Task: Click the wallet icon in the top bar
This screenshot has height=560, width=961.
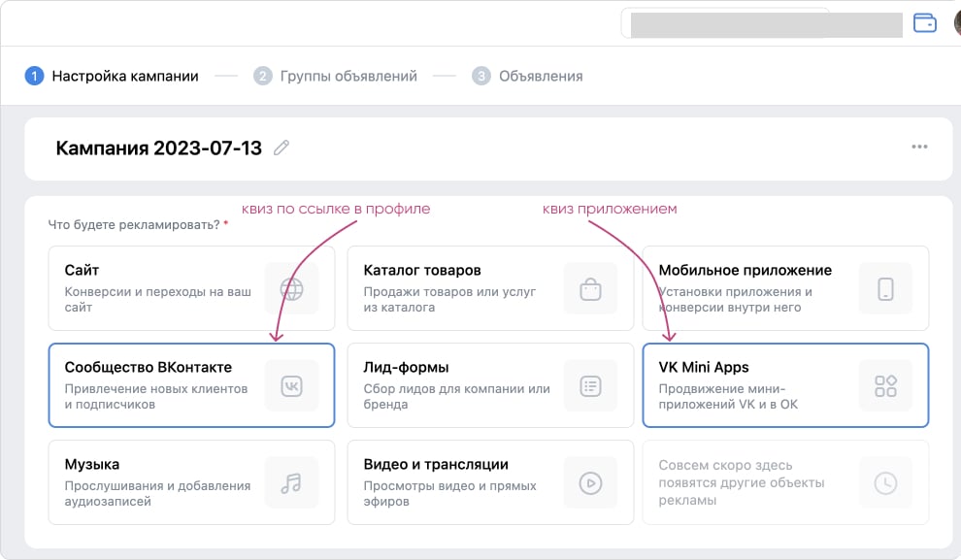Action: coord(925,22)
